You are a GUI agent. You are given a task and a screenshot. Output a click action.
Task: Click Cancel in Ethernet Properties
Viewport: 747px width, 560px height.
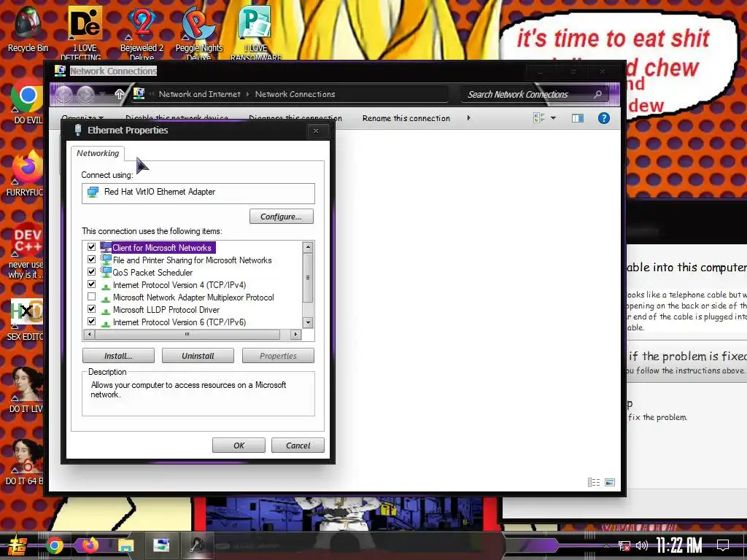(x=298, y=446)
